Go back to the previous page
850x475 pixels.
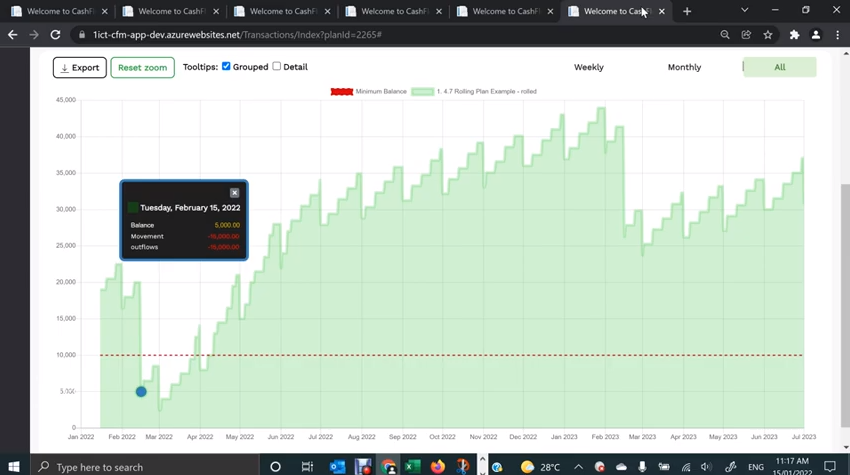[12, 35]
